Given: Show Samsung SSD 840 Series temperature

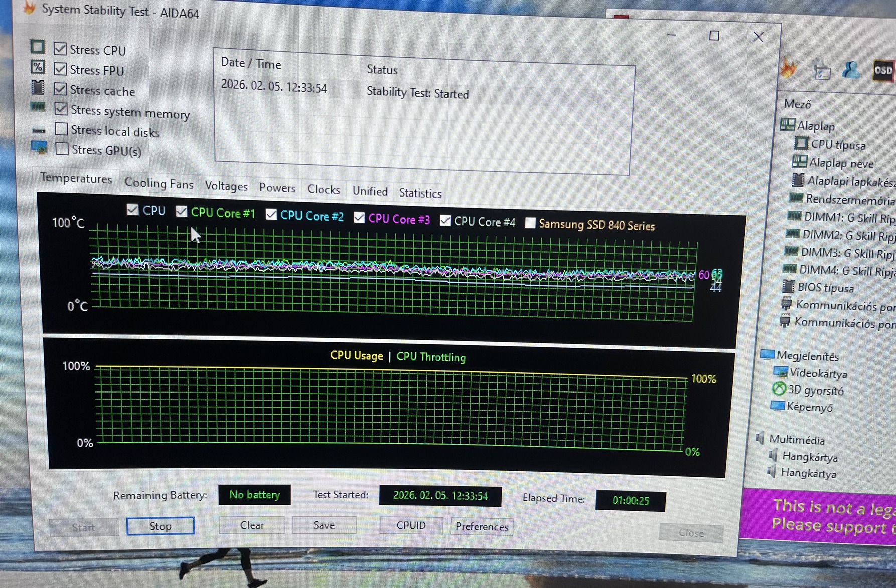Looking at the screenshot, I should pyautogui.click(x=530, y=223).
